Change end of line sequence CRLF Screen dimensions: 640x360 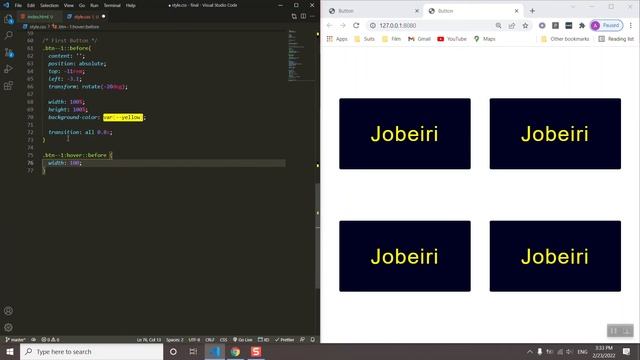click(210, 340)
